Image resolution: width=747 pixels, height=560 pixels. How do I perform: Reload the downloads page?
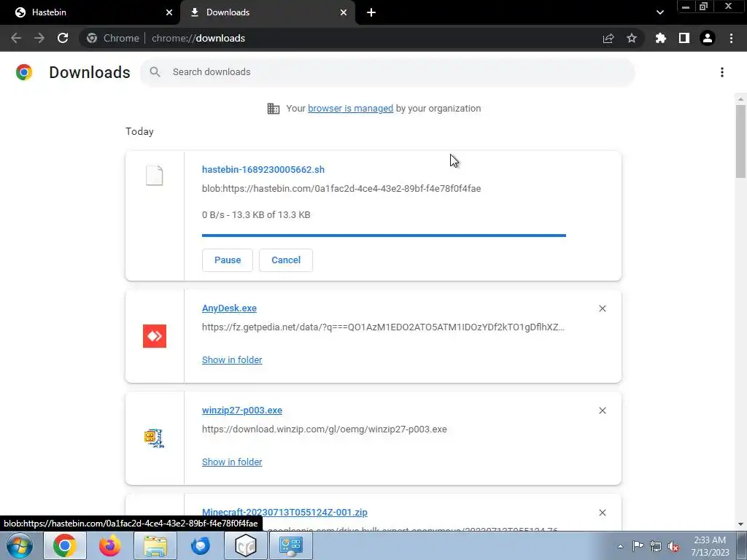[63, 38]
